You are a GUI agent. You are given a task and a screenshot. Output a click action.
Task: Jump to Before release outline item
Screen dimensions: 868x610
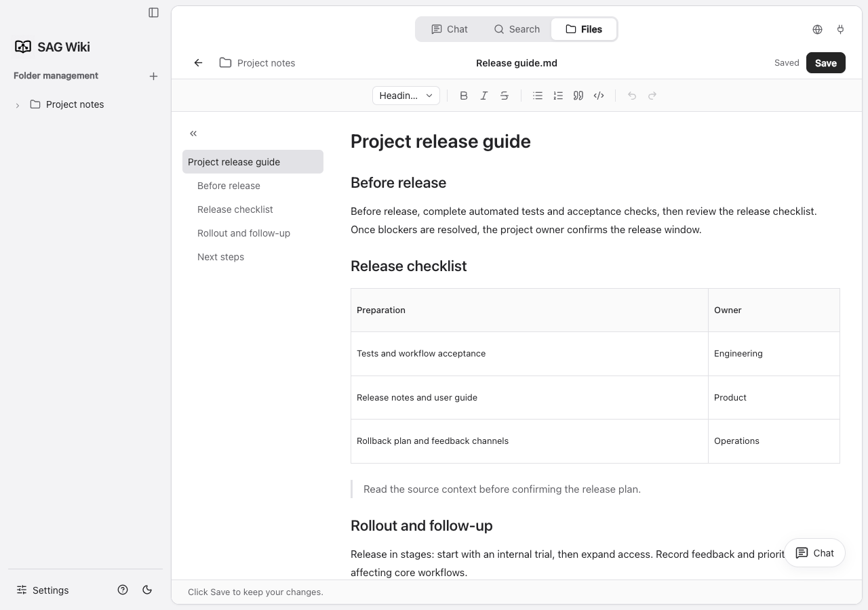pyautogui.click(x=253, y=185)
